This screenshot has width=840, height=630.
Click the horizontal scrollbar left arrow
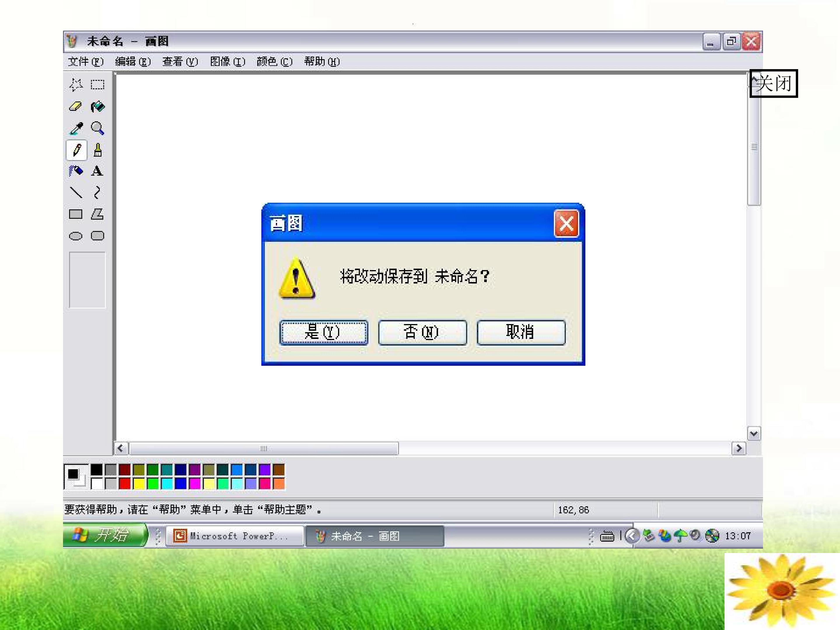point(121,449)
